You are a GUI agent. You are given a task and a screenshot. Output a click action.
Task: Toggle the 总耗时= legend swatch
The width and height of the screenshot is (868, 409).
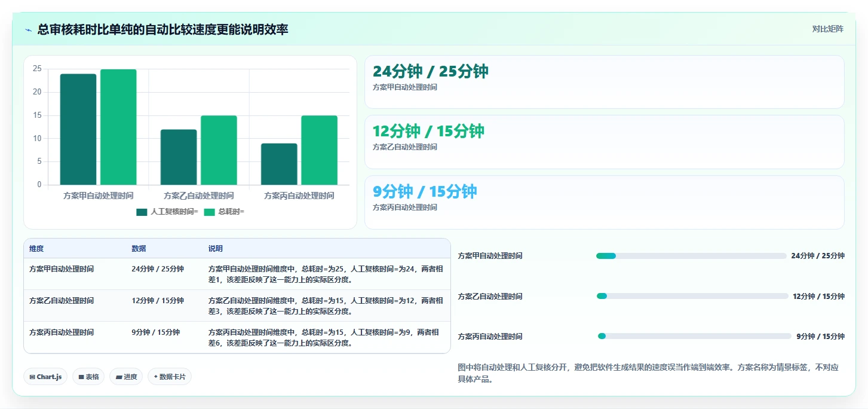point(209,212)
